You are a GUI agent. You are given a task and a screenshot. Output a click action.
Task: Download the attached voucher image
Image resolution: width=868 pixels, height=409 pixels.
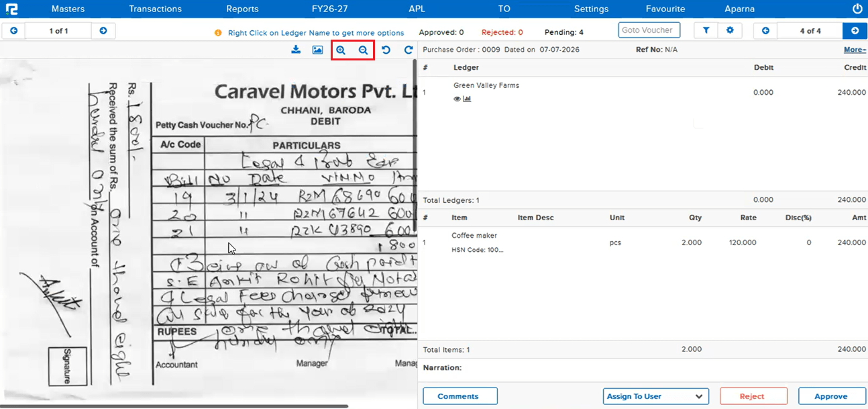296,50
